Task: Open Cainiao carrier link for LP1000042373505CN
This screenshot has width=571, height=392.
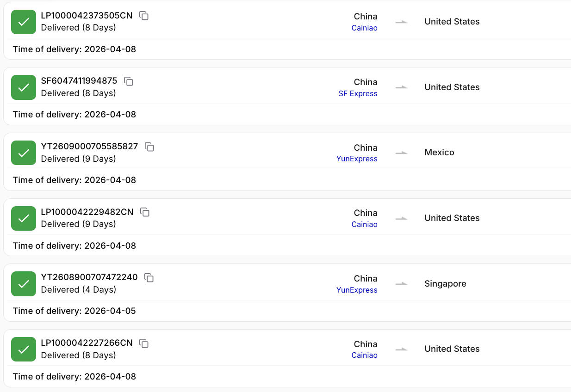Action: [x=364, y=28]
